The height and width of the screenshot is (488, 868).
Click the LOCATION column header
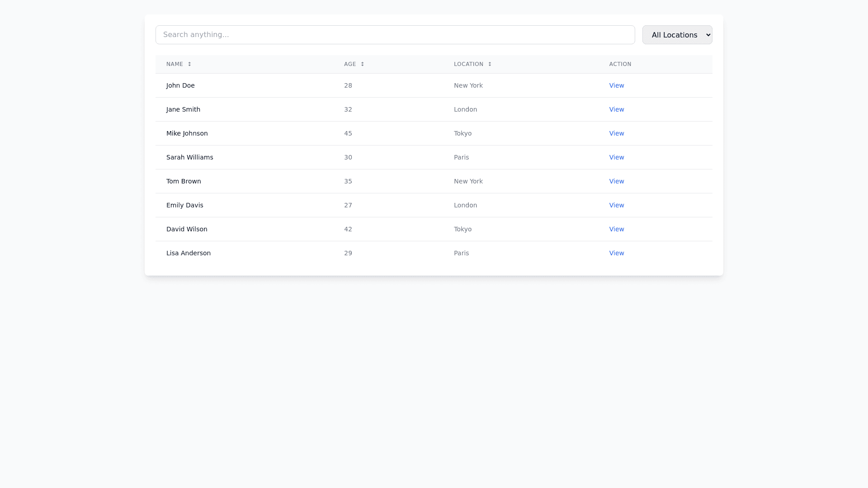click(x=468, y=64)
